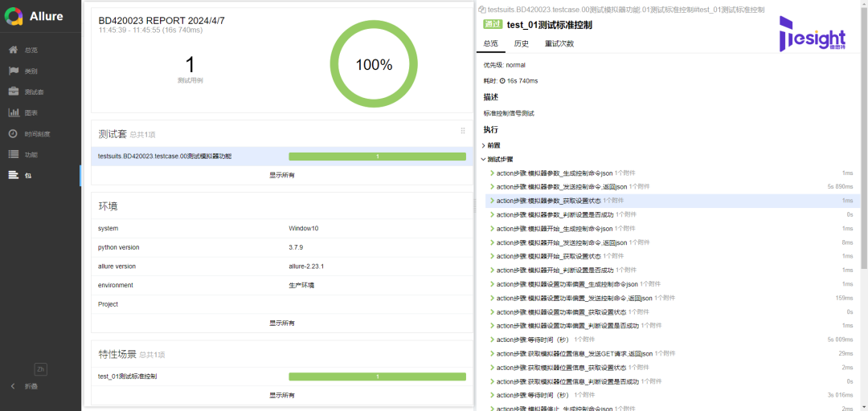The image size is (868, 411).
Task: Open the test_01测试标准控制 feature row
Action: tap(282, 376)
